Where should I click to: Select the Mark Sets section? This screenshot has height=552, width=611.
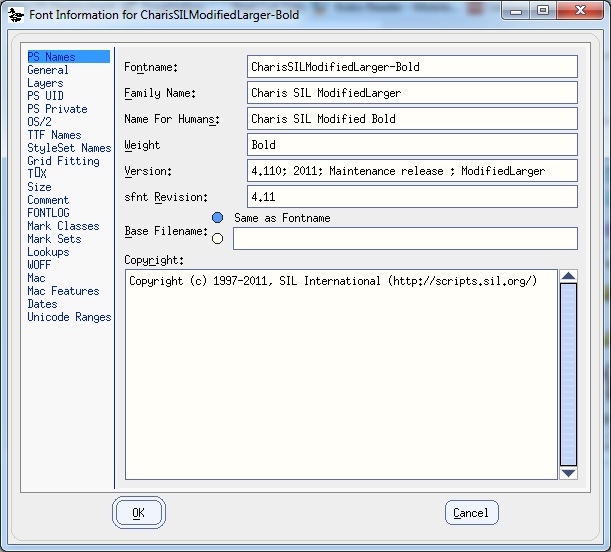pos(54,239)
